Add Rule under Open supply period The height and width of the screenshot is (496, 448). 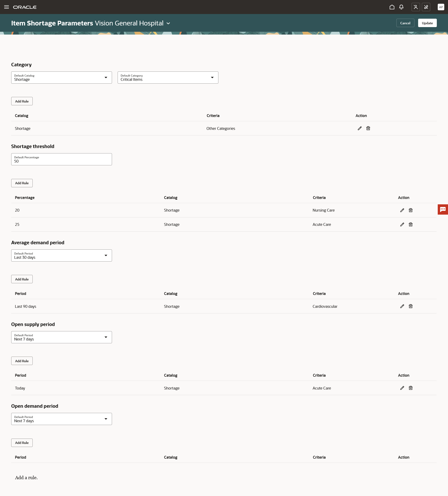(x=22, y=361)
